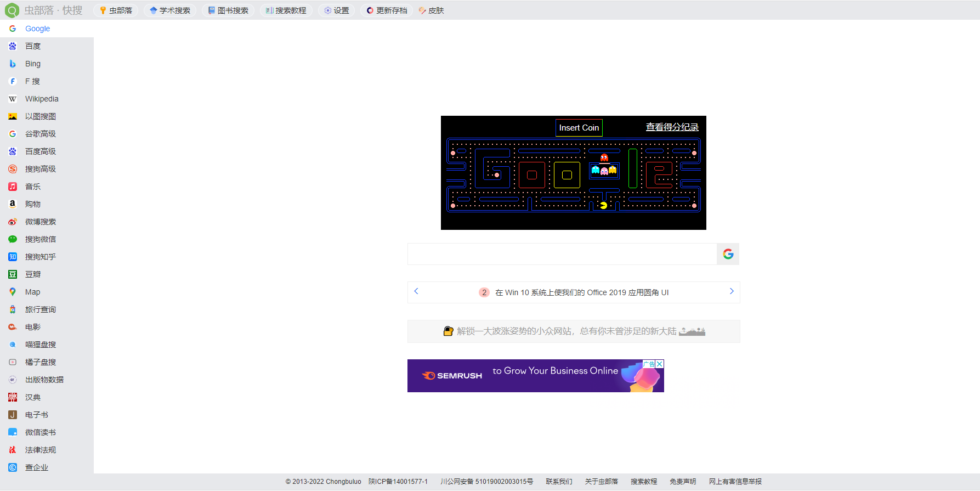Image resolution: width=980 pixels, height=491 pixels.
Task: Click the Google search submit button
Action: [728, 254]
